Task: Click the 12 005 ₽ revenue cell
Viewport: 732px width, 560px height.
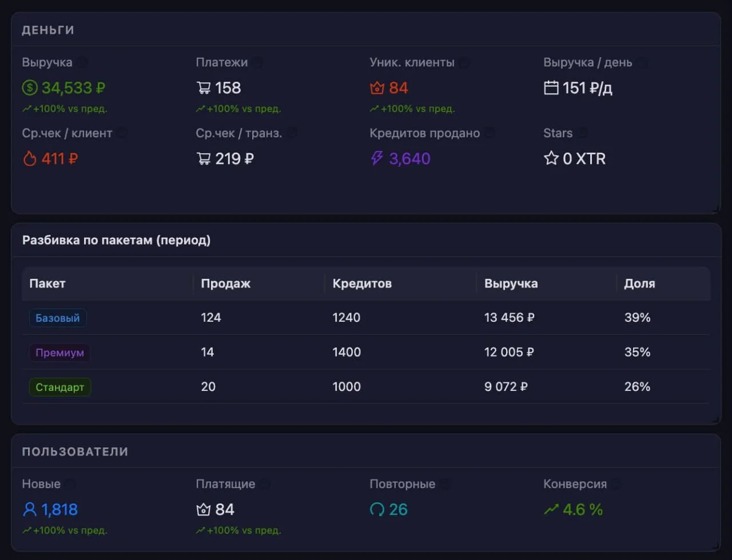Action: coord(509,353)
